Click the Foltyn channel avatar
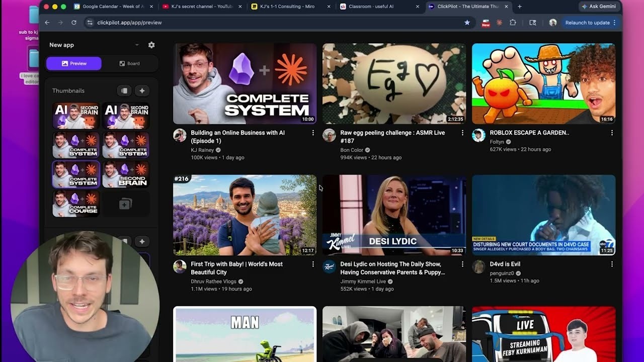The image size is (644, 362). (x=478, y=135)
